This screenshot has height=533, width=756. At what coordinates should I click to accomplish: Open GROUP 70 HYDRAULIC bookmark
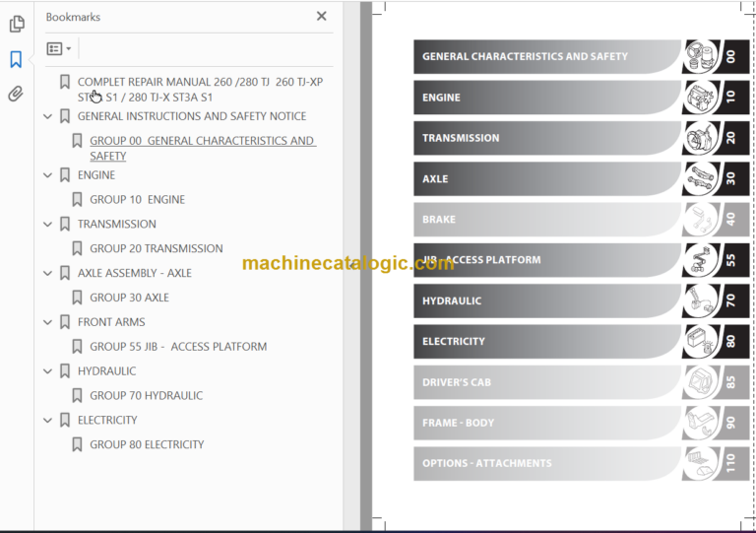tap(146, 396)
